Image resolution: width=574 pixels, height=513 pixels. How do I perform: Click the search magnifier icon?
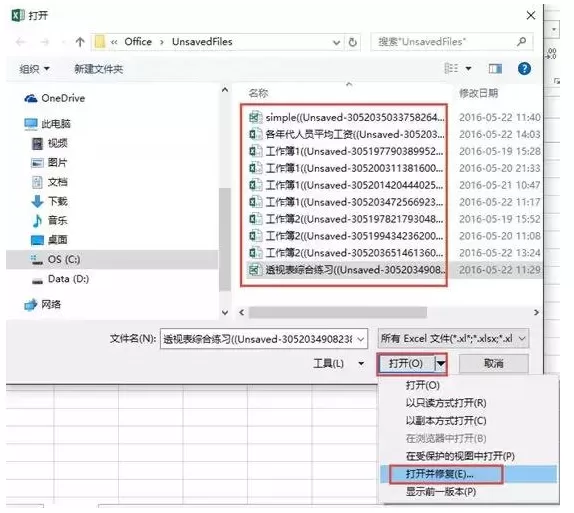click(522, 42)
